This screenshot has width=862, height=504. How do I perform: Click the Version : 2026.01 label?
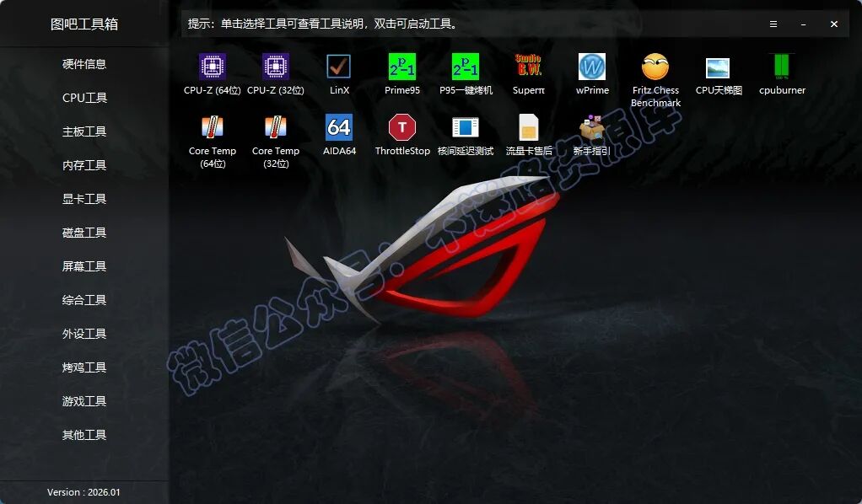[x=84, y=492]
